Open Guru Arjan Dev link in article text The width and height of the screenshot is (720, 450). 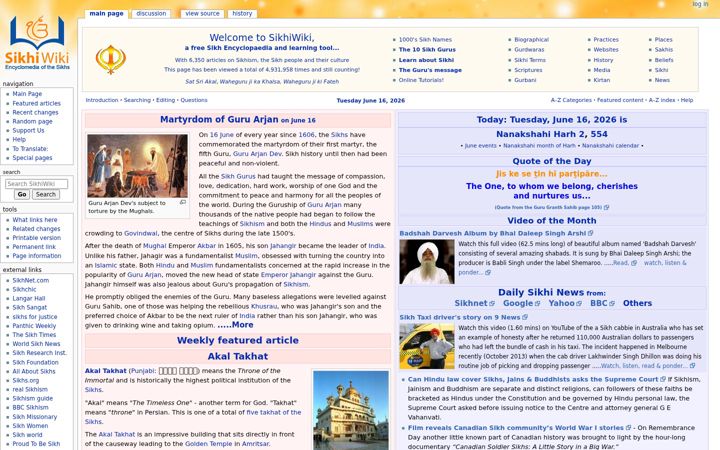tap(257, 154)
